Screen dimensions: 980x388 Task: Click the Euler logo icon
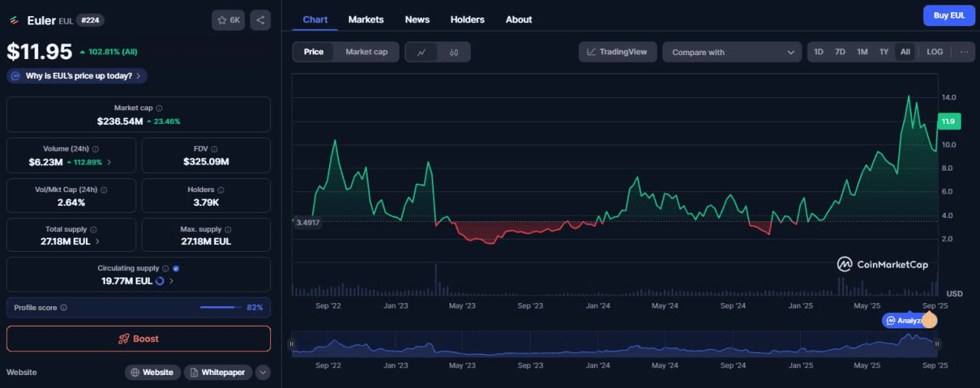pyautogui.click(x=13, y=21)
